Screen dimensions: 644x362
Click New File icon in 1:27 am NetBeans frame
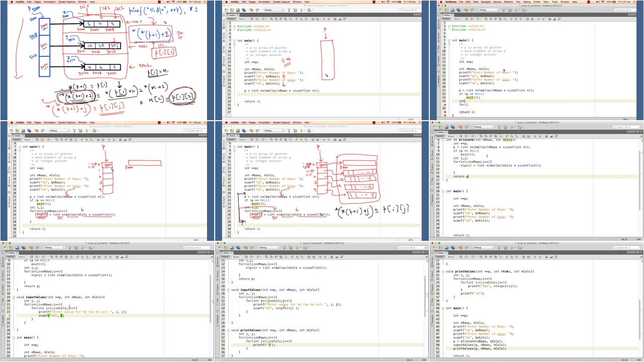pos(441,10)
